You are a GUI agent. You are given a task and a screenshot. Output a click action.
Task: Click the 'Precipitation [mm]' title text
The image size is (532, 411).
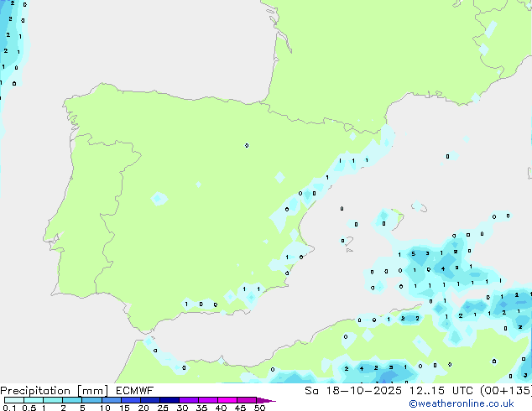click(55, 391)
